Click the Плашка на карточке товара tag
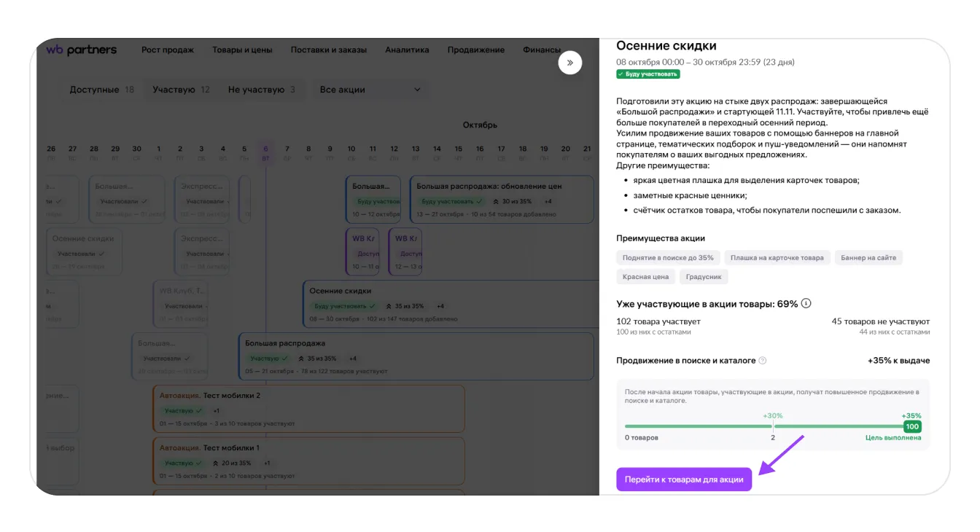This screenshot has width=980, height=532. click(x=777, y=257)
